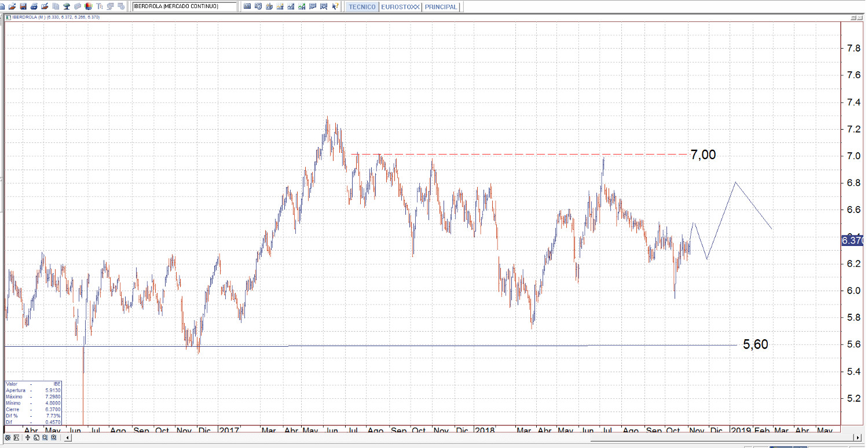Screen dimensions: 868x448
Task: Click the colored pie chart icon
Action: (x=88, y=7)
